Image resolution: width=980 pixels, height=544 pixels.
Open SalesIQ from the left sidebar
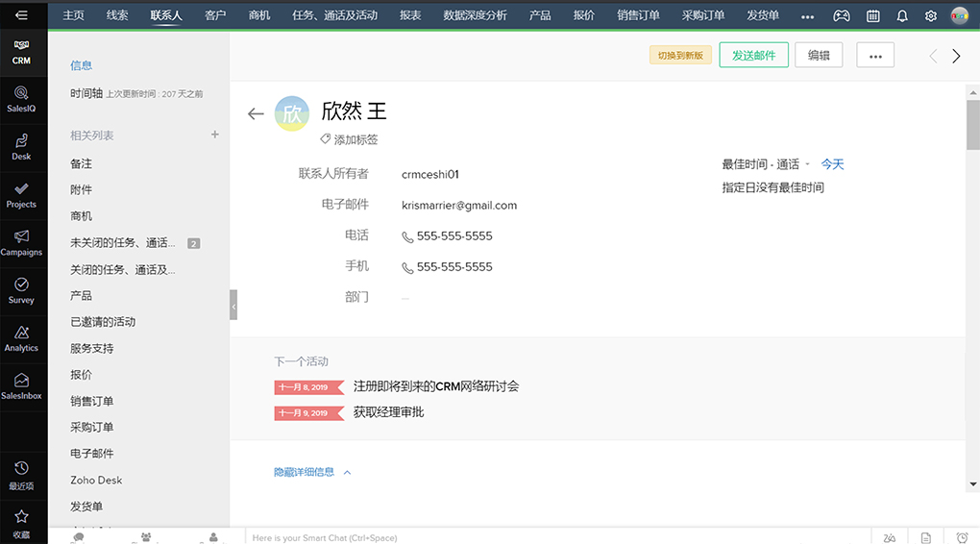21,99
